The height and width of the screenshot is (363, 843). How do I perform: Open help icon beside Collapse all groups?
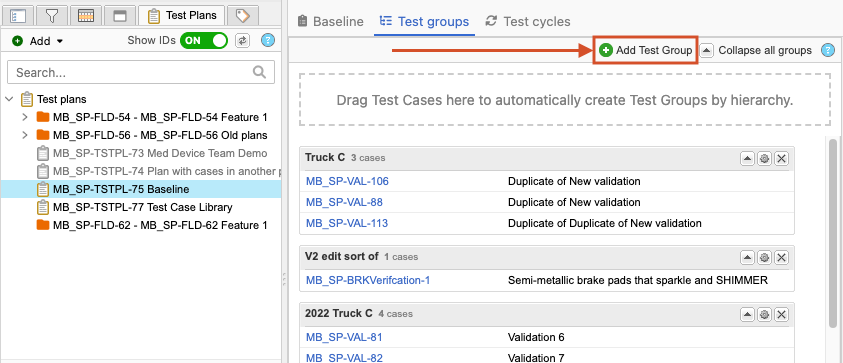click(827, 51)
